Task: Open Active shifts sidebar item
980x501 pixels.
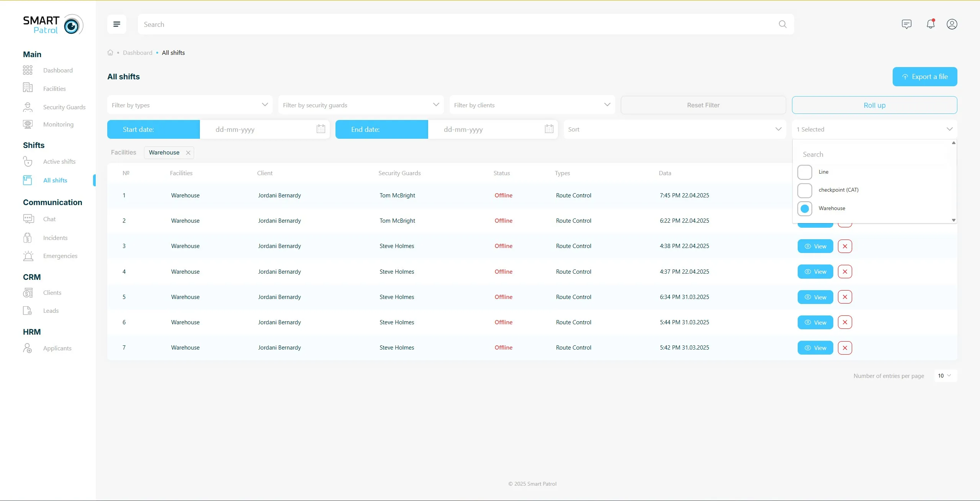Action: click(59, 161)
